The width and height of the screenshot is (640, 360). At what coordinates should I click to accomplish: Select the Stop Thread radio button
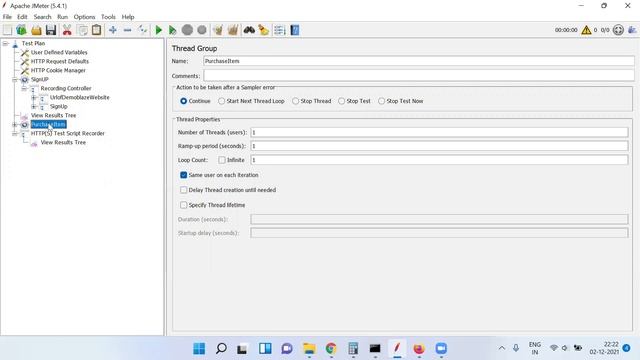coord(295,101)
